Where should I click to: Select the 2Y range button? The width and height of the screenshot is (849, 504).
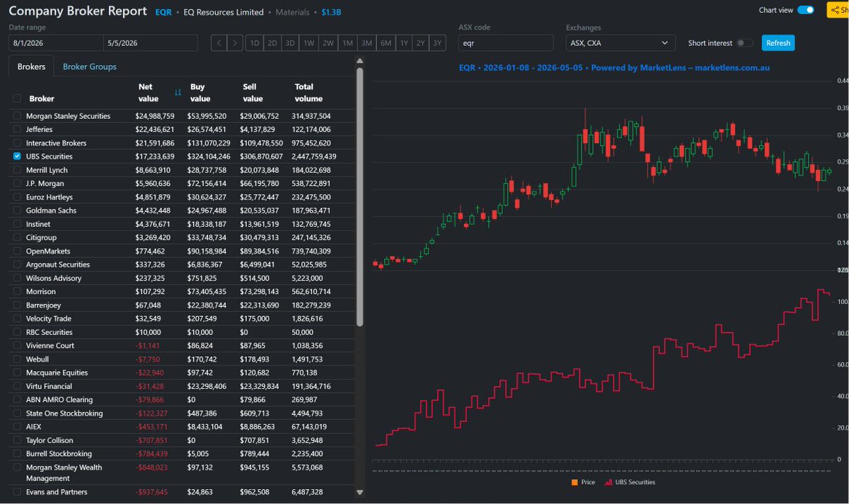pyautogui.click(x=421, y=42)
